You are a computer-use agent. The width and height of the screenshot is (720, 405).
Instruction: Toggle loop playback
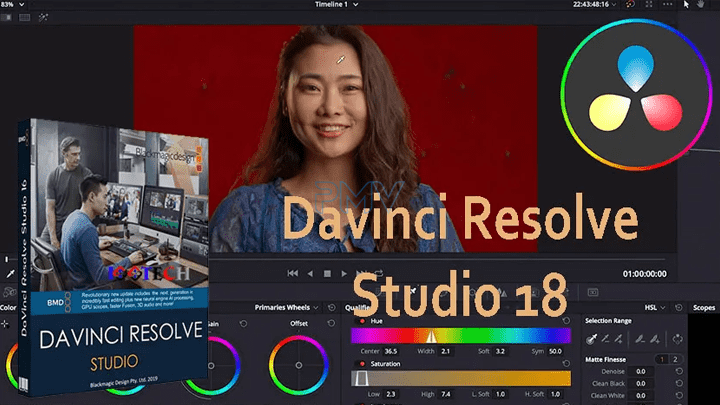379,273
